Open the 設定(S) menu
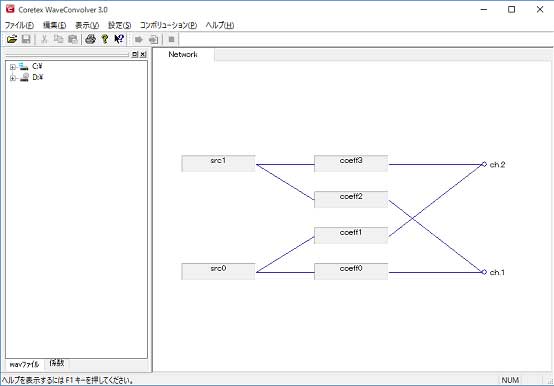554x386 pixels. (119, 25)
